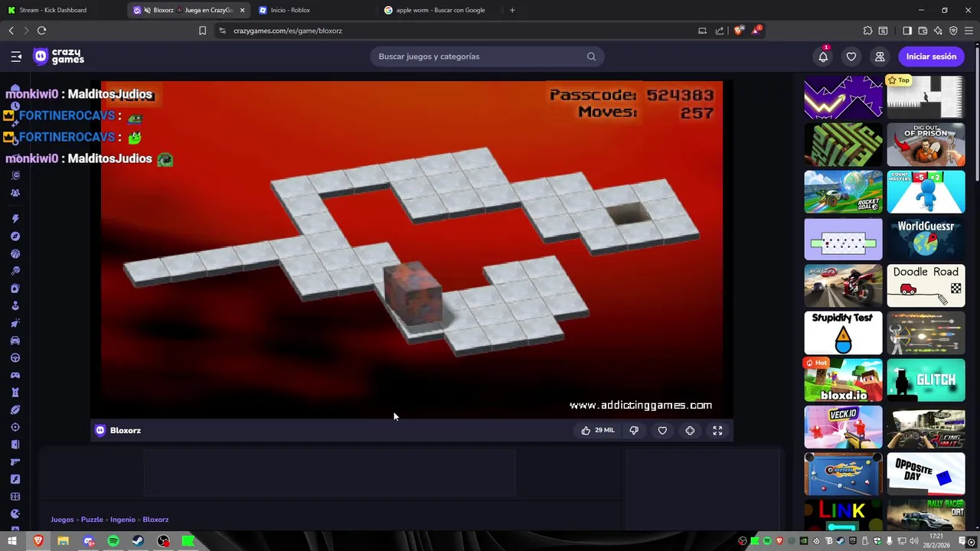980x551 pixels.
Task: Open Brave browser taskbar icon
Action: click(38, 541)
